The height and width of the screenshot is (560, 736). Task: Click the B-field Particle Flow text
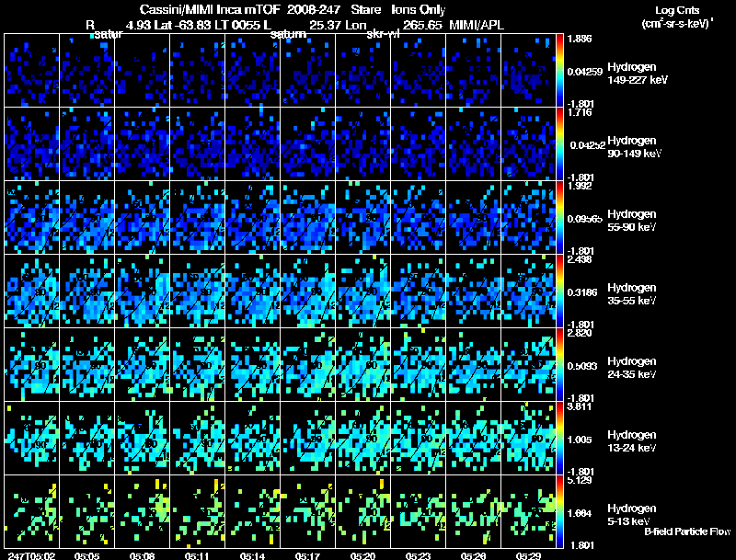(687, 531)
